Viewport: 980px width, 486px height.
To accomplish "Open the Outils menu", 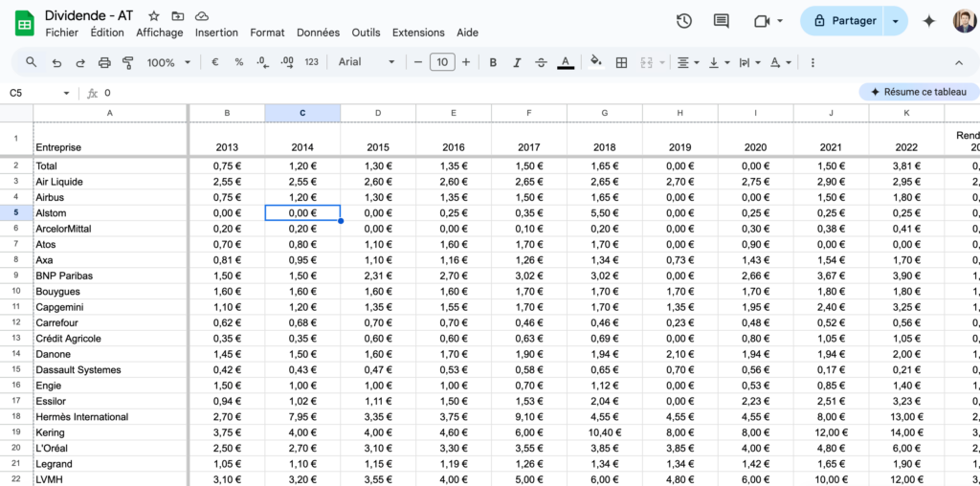I will (366, 33).
